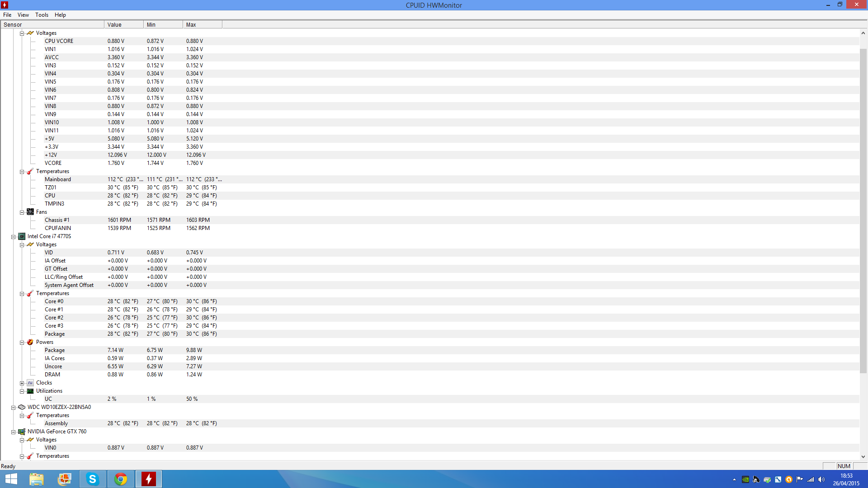Collapse the Intel Core i7 4770S node
This screenshot has width=868, height=488.
tap(13, 237)
